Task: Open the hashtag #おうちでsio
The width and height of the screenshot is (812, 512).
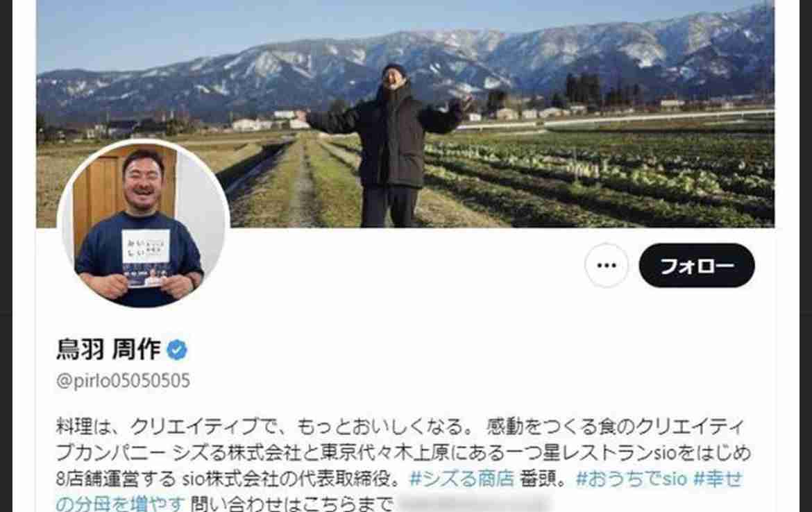Action: (x=632, y=479)
